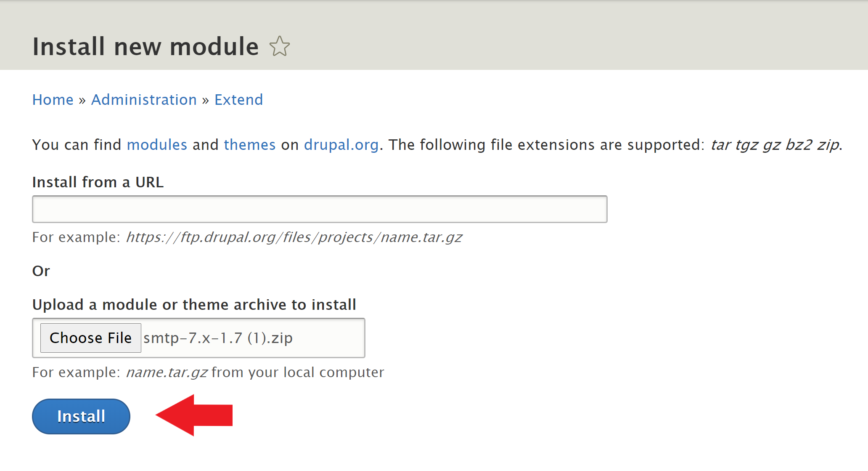
Task: Click the blue Install button
Action: (x=81, y=416)
